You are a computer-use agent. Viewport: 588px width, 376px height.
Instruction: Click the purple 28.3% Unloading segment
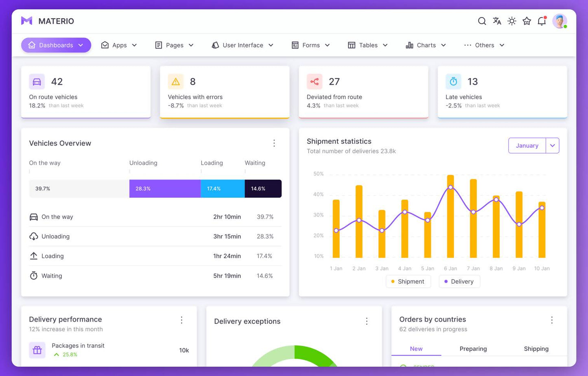(x=165, y=189)
